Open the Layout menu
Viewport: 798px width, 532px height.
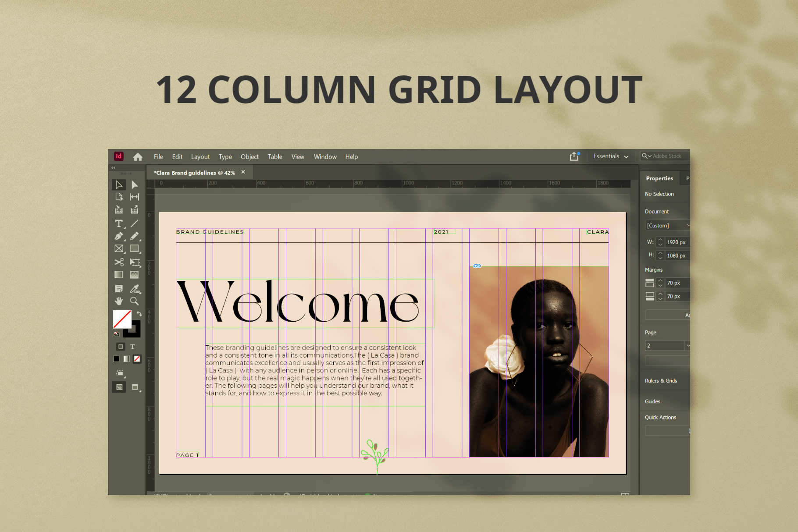tap(200, 157)
